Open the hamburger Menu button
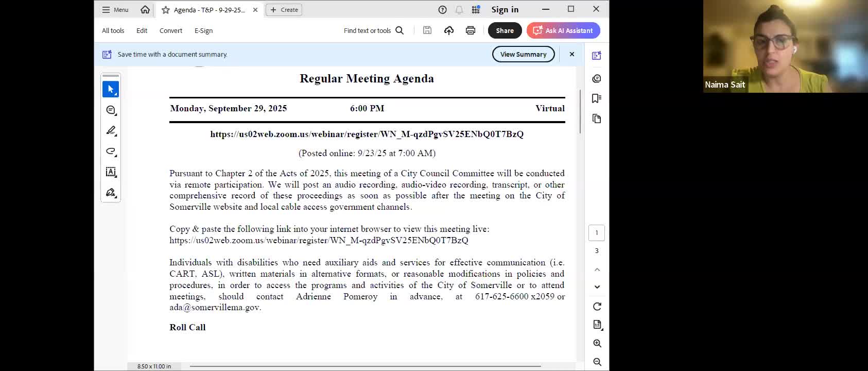 115,10
